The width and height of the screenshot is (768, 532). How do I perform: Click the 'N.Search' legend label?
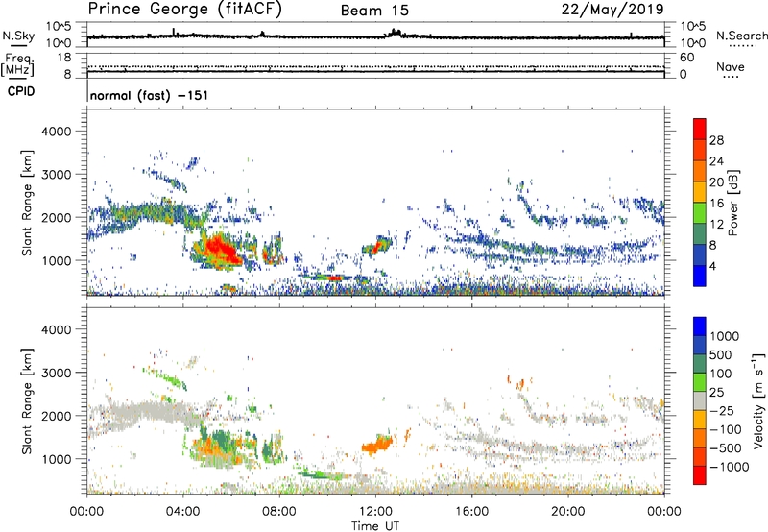pos(741,36)
